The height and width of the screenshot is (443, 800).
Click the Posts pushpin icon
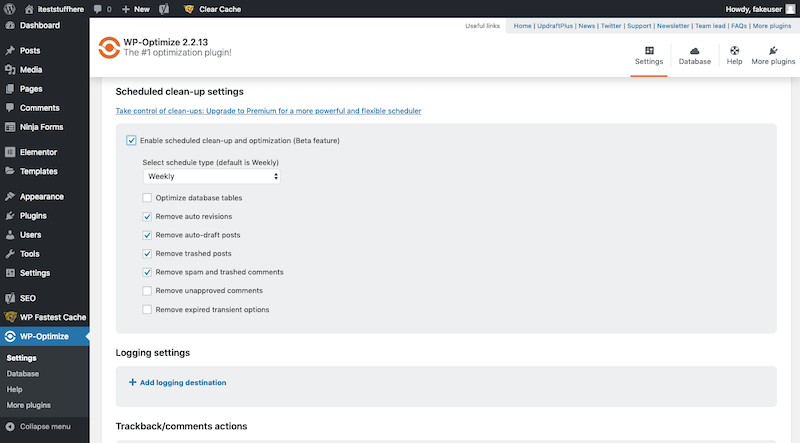(10, 51)
